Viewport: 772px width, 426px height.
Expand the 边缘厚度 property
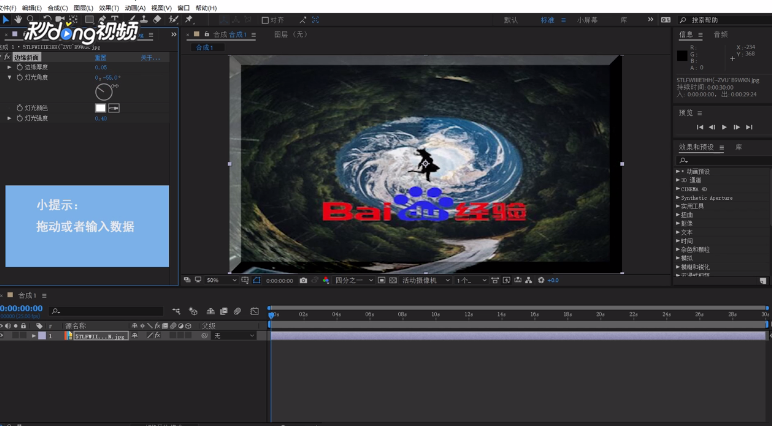click(x=9, y=67)
